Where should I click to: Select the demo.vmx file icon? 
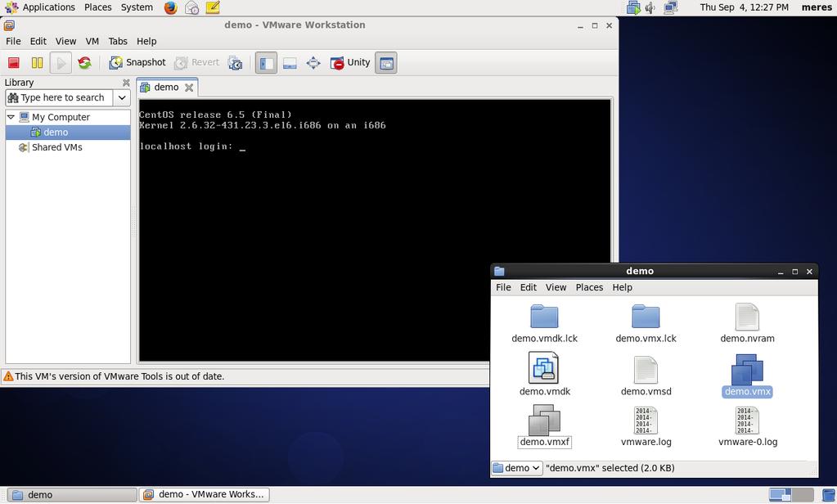click(x=747, y=370)
